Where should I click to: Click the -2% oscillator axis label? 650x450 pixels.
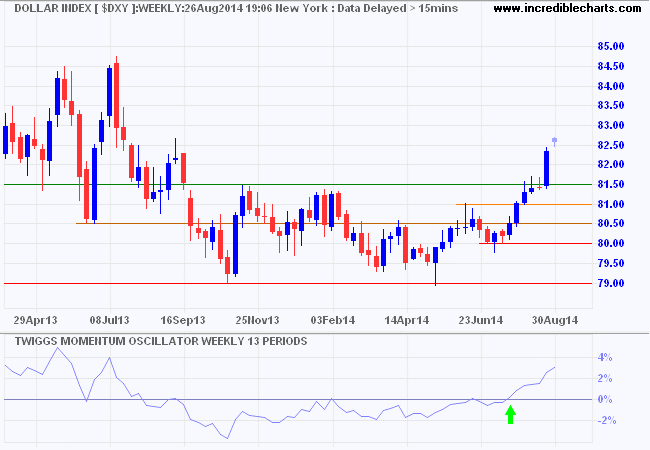(605, 421)
